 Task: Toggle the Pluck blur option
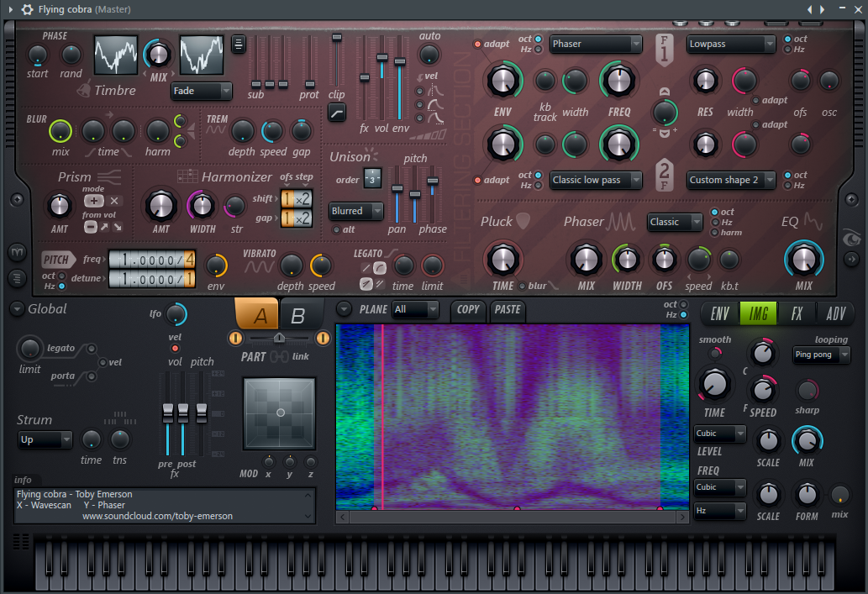pos(522,286)
